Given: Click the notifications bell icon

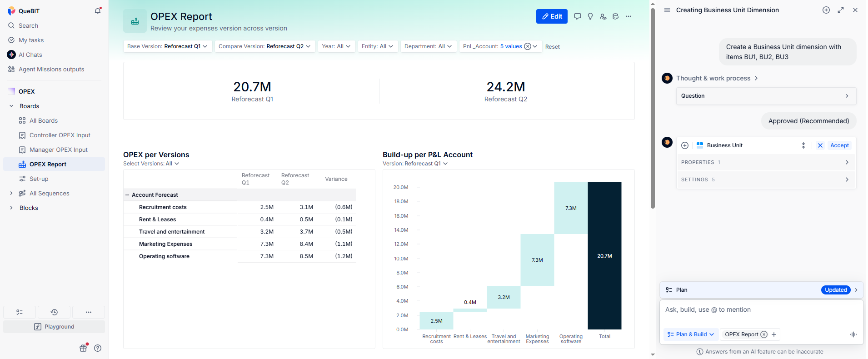Looking at the screenshot, I should point(98,11).
